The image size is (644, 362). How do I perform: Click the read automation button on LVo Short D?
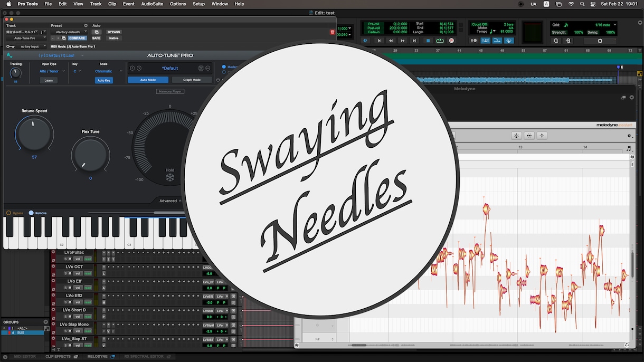point(88,317)
